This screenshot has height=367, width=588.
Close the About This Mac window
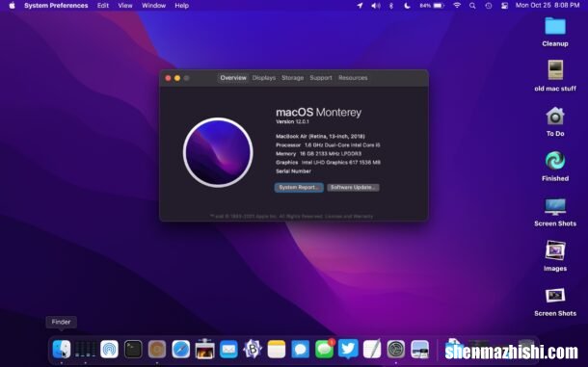click(168, 78)
